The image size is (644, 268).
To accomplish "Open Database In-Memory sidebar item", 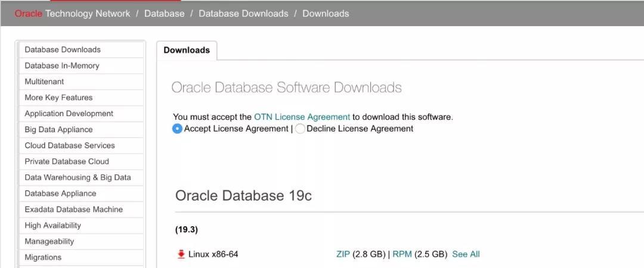I will tap(62, 66).
